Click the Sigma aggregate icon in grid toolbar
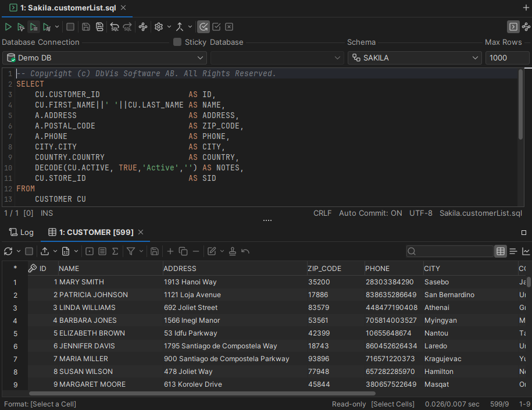The height and width of the screenshot is (410, 532). (114, 251)
